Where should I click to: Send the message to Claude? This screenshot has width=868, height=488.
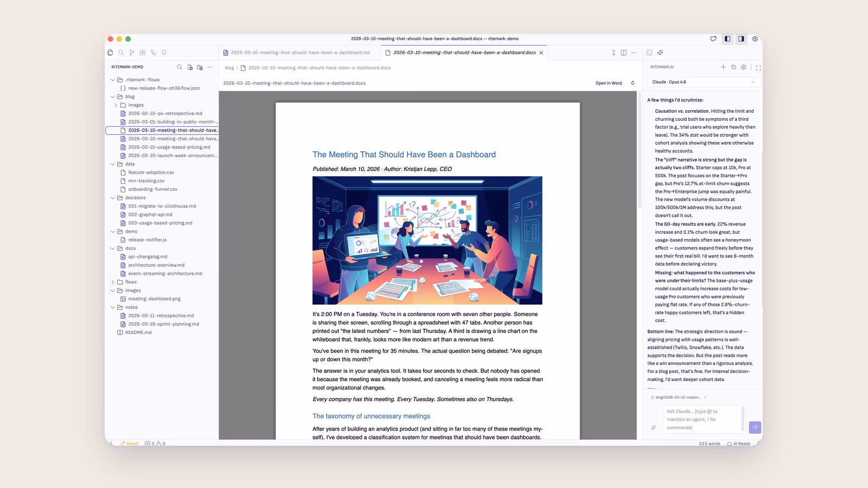(x=755, y=427)
